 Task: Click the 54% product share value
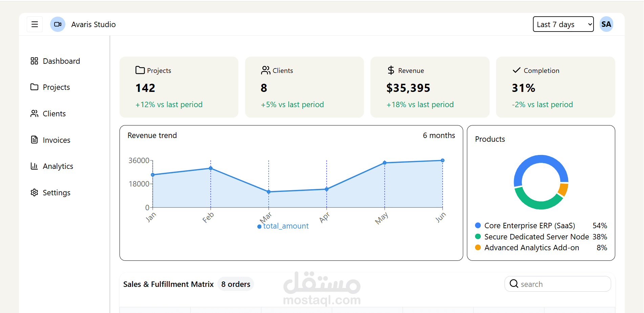[x=600, y=226]
